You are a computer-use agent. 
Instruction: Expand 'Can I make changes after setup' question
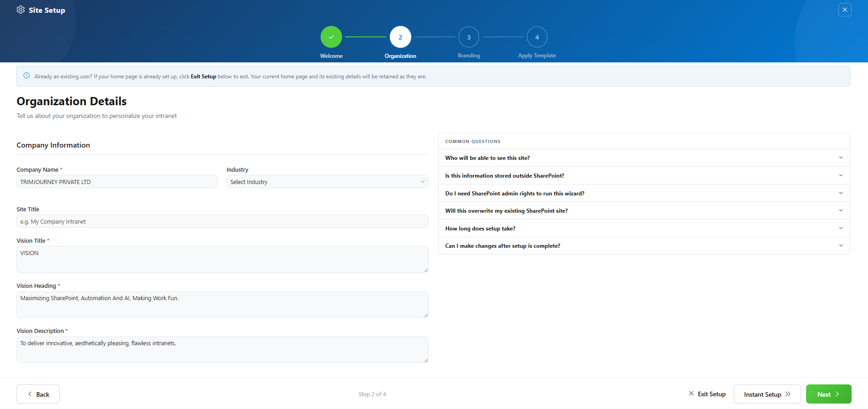coord(644,246)
